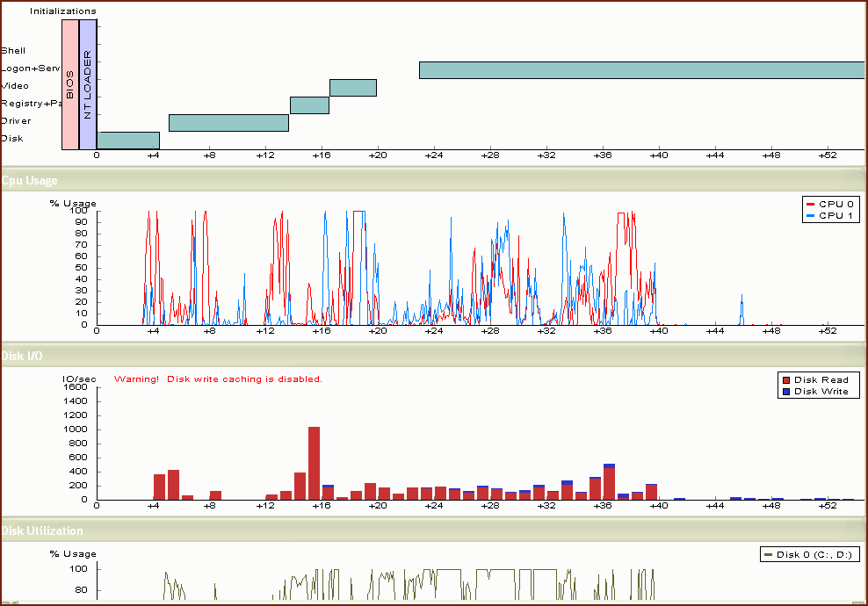Image resolution: width=868 pixels, height=606 pixels.
Task: Select the long Logon+Services phase bar
Action: (641, 70)
